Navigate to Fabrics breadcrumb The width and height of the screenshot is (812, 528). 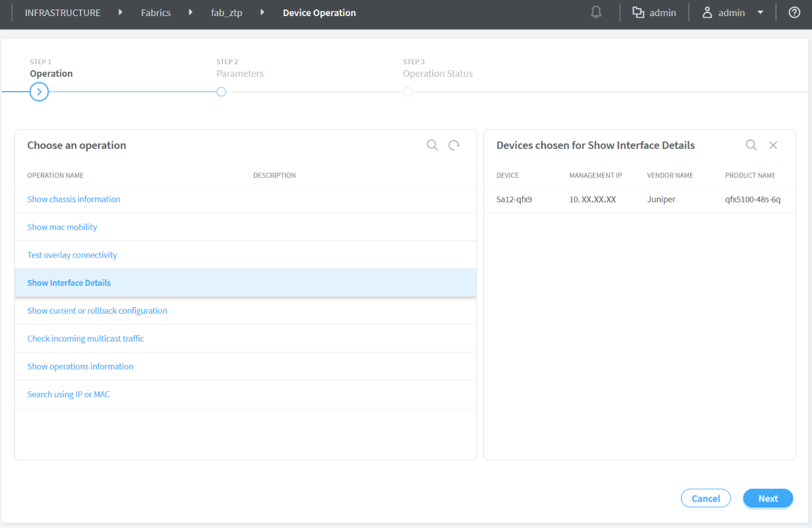(x=156, y=13)
